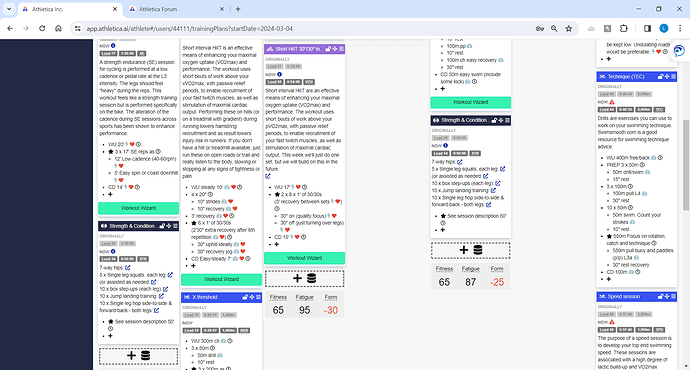Switch to the Athletica Forum tab
Image resolution: width=690 pixels, height=370 pixels.
tap(176, 9)
